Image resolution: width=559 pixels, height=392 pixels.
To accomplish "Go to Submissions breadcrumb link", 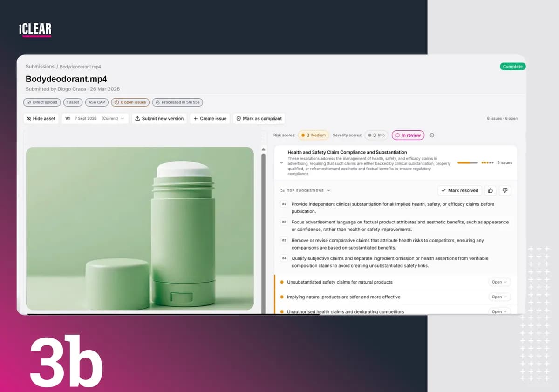I will (40, 67).
